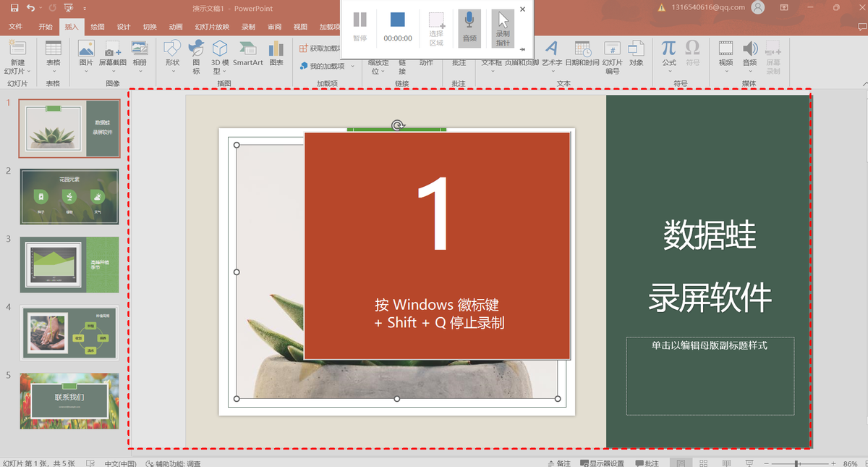Open Ribbon Display Options in title bar
868x467 pixels.
(785, 7)
